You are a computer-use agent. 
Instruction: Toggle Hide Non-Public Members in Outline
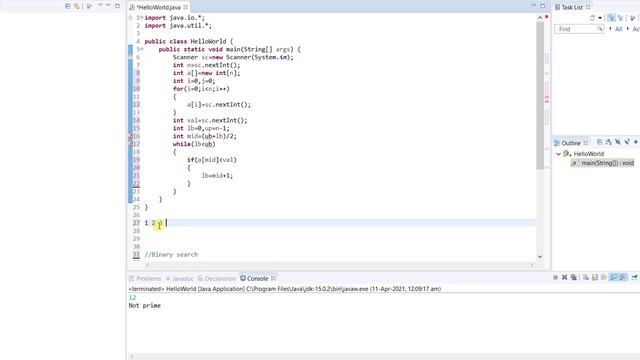(x=627, y=142)
